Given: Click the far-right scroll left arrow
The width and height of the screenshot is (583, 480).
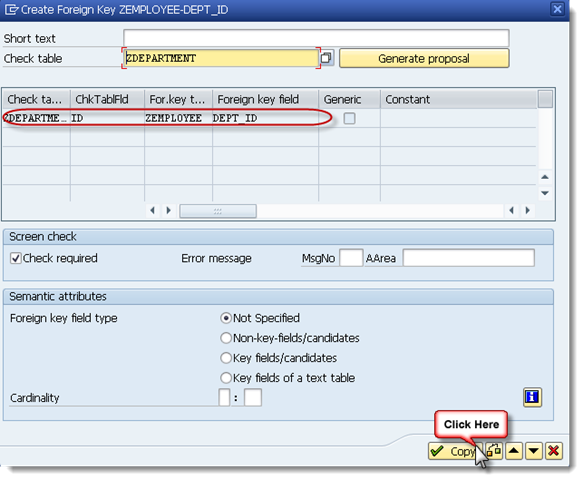Looking at the screenshot, I should (512, 210).
